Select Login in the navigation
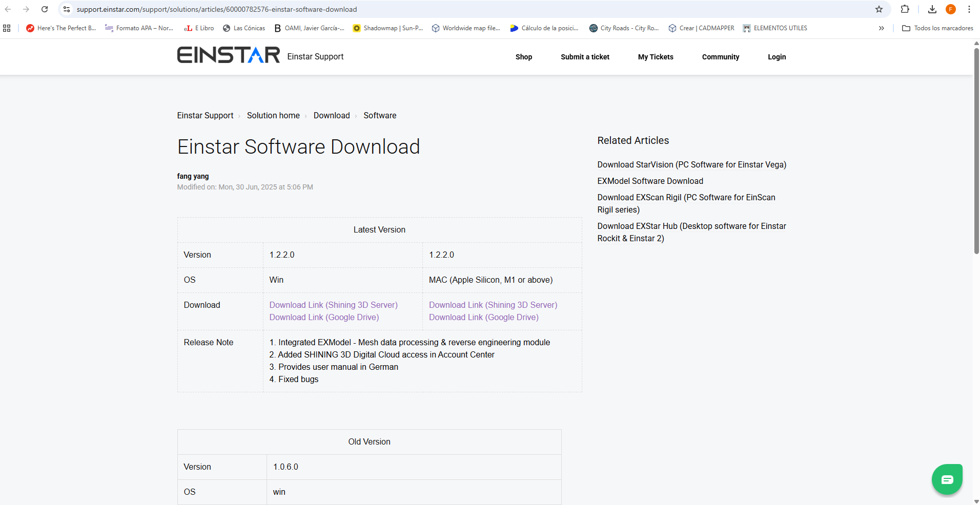The image size is (980, 505). pyautogui.click(x=777, y=57)
